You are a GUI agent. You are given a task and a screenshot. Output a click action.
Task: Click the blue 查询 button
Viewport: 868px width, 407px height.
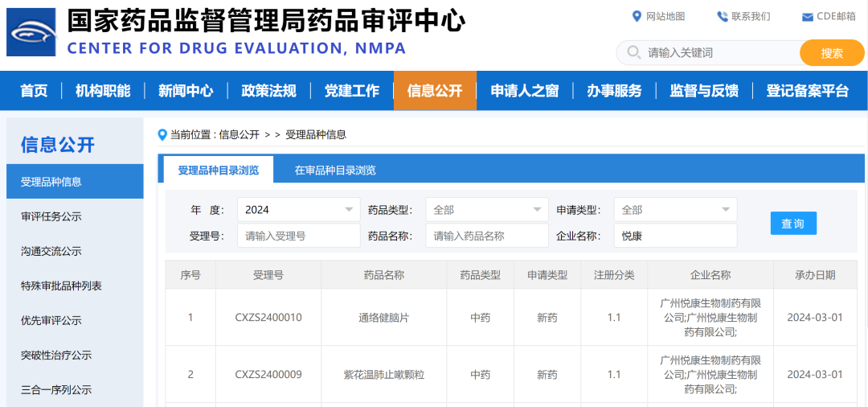pos(792,224)
